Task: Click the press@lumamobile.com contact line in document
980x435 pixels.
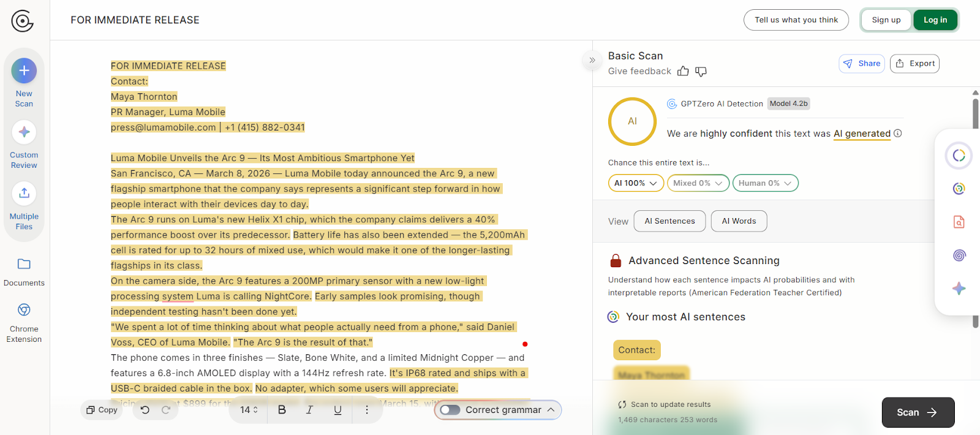Action: 208,127
